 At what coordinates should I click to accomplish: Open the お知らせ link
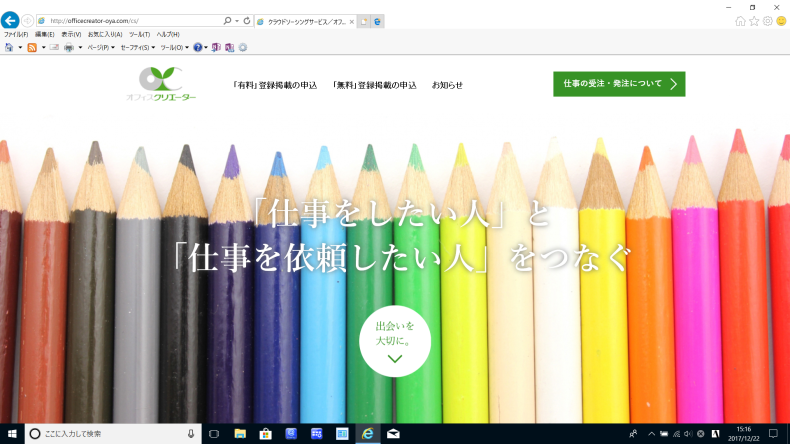click(x=447, y=85)
